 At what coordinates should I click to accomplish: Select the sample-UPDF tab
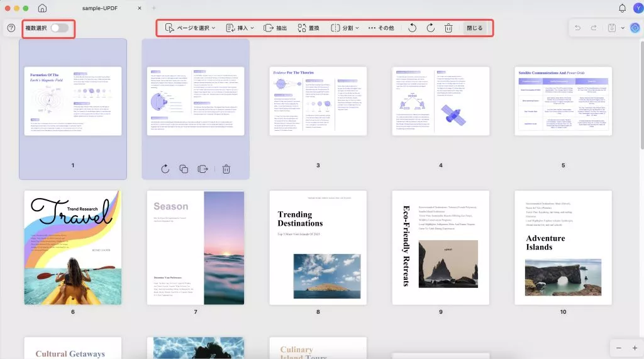[100, 8]
